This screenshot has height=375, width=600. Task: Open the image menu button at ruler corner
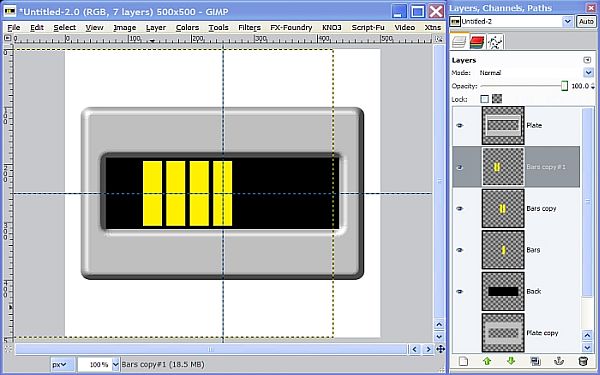pos(7,38)
